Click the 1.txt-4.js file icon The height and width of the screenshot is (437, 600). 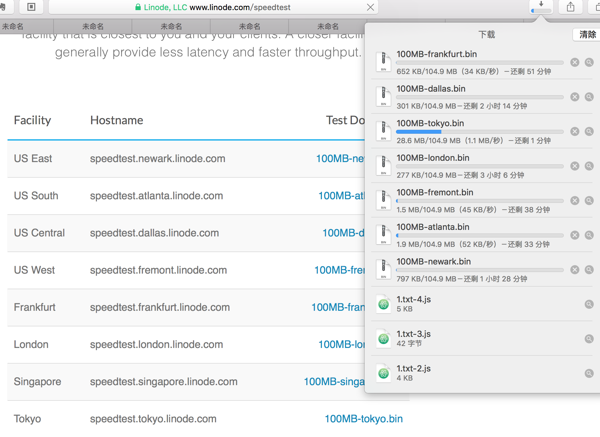click(383, 304)
